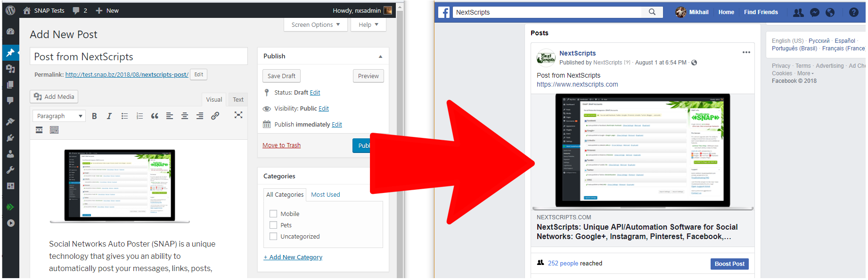The height and width of the screenshot is (280, 868).
Task: Open Pages in the WordPress sidebar
Action: point(10,85)
